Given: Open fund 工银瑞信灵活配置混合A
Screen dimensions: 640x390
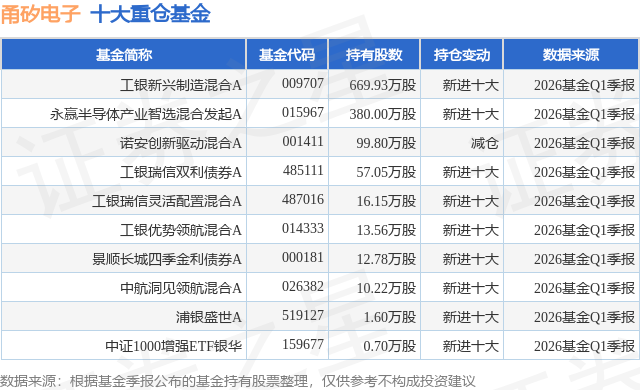Looking at the screenshot, I should click(x=167, y=201).
